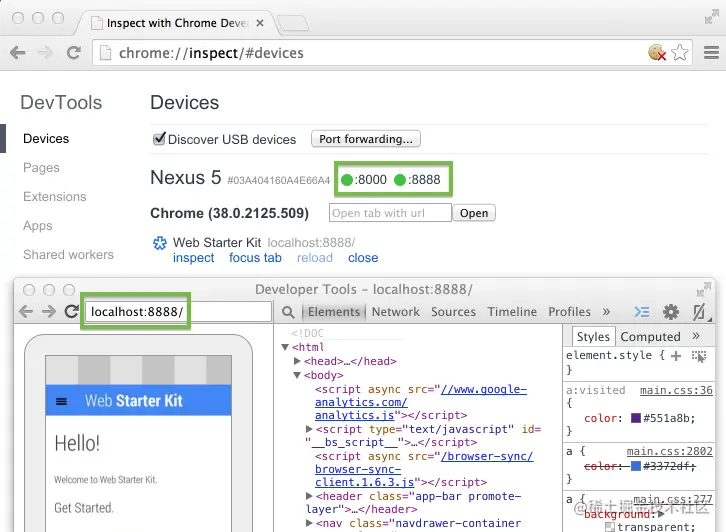The height and width of the screenshot is (532, 726).
Task: Expand the nav navdrawer-container node
Action: (x=309, y=523)
